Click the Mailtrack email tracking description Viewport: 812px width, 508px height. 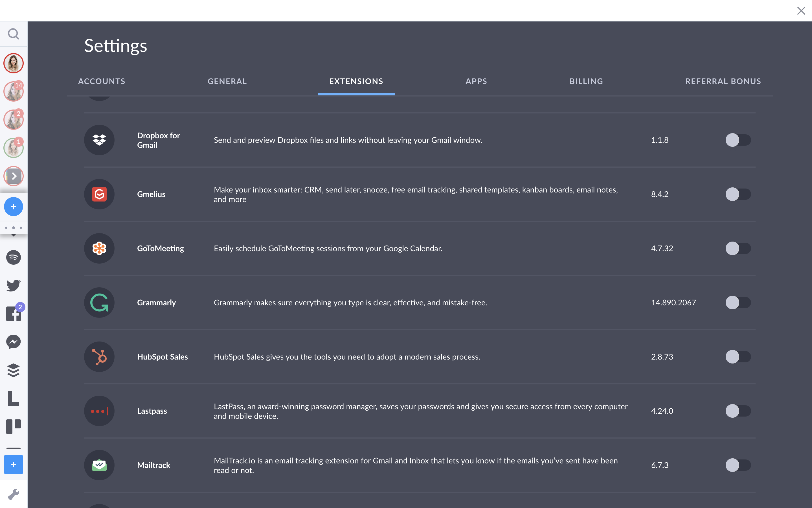416,465
